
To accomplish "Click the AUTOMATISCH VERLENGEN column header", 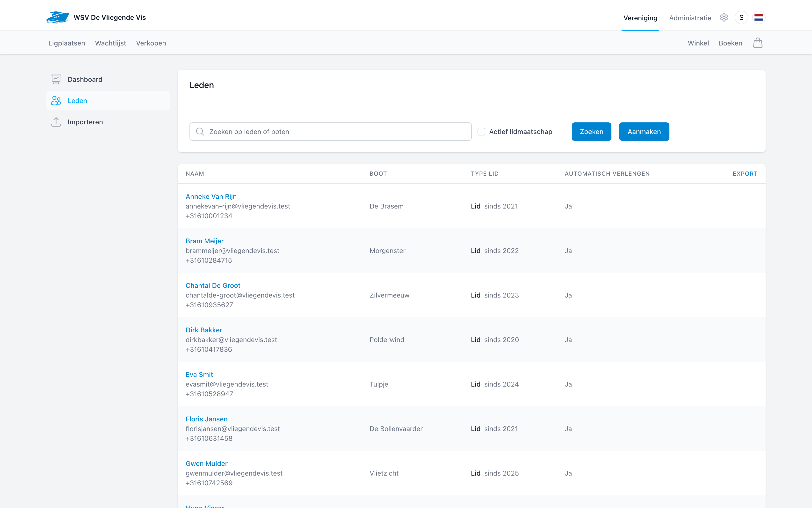I will click(x=607, y=174).
